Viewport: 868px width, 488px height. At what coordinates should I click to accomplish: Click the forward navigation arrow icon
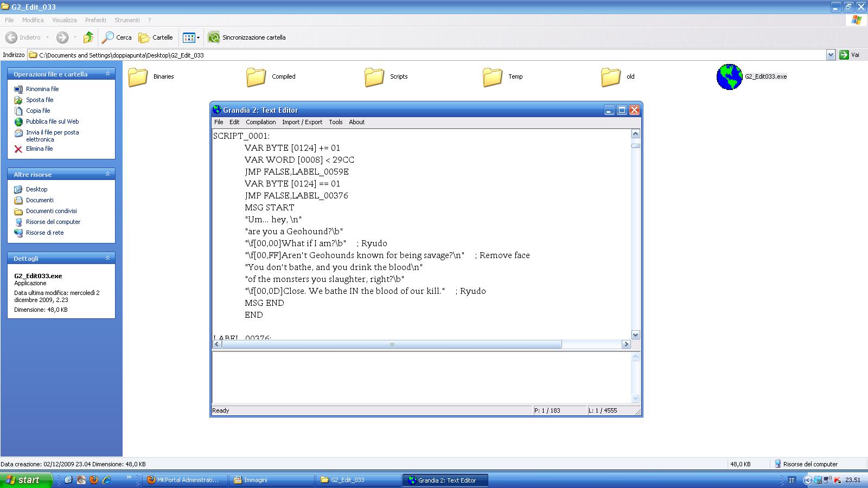[x=62, y=37]
